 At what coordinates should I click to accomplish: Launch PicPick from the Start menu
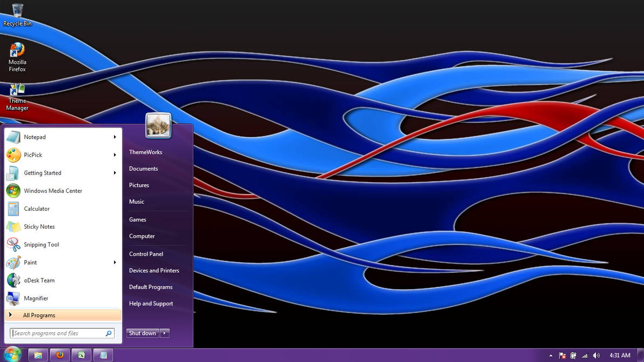tap(32, 155)
